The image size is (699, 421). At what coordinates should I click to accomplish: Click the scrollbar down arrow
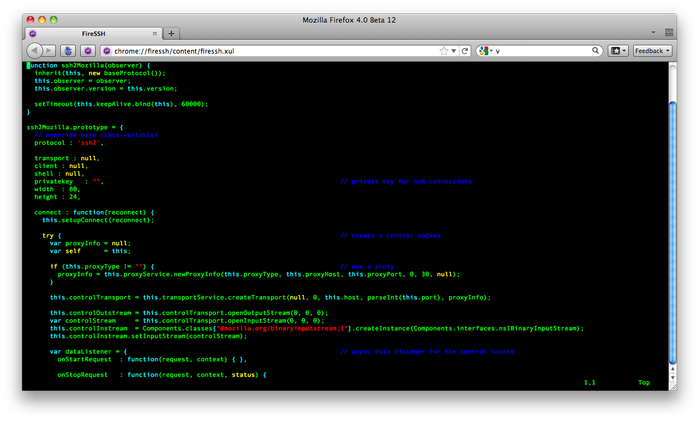click(x=673, y=378)
